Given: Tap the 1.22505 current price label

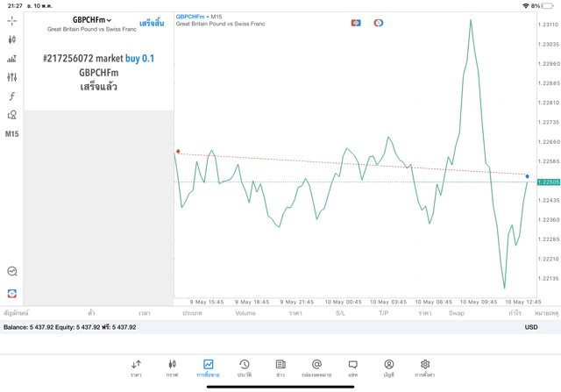Looking at the screenshot, I should click(x=549, y=182).
